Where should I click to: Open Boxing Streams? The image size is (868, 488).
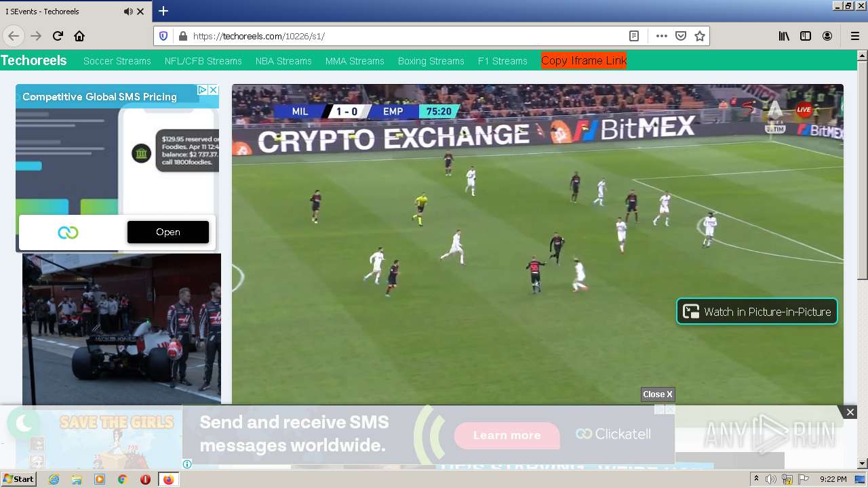[x=431, y=61]
